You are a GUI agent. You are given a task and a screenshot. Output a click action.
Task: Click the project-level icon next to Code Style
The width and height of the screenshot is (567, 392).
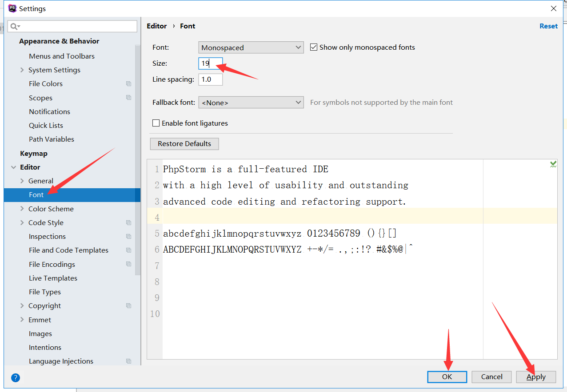(128, 222)
